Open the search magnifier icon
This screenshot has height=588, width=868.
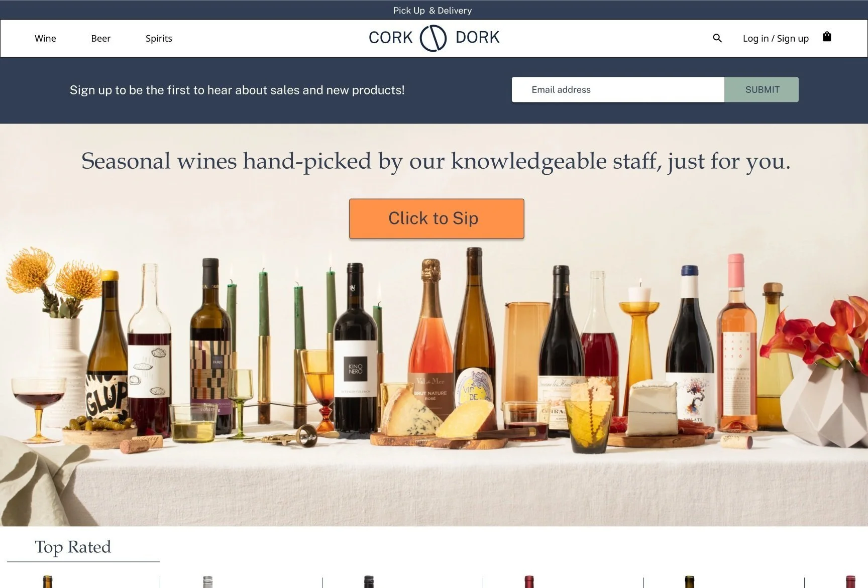[x=717, y=38]
